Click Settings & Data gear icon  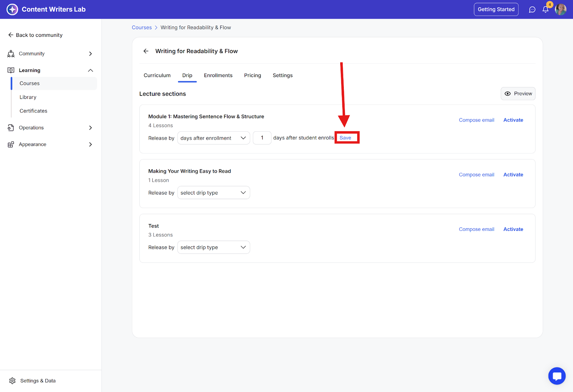click(x=13, y=381)
